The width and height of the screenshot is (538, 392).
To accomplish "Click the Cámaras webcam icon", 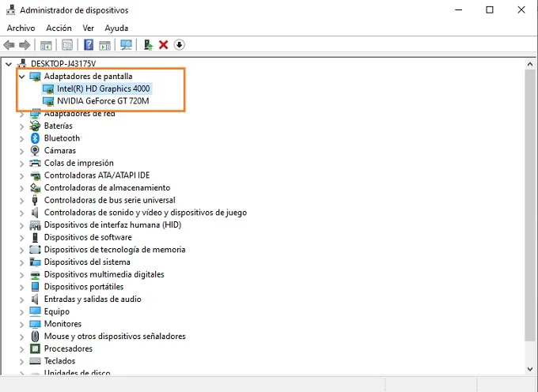I will [35, 150].
